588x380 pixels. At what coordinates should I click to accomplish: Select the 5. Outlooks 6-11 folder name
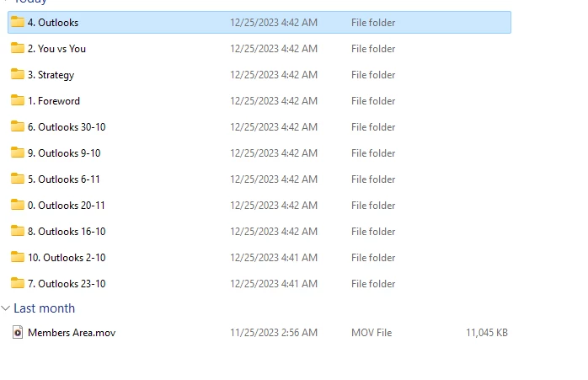point(64,179)
